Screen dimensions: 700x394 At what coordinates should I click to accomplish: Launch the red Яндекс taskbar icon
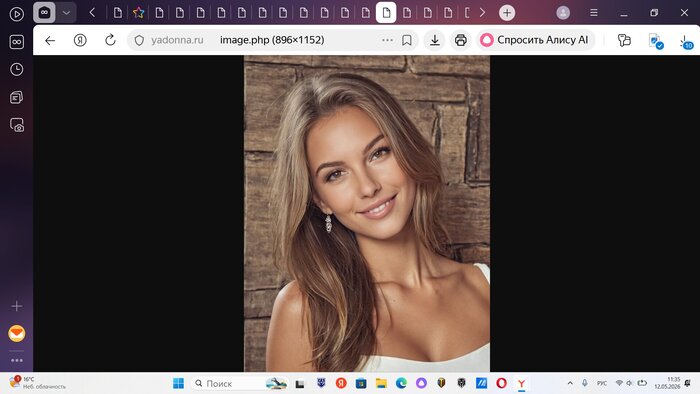point(341,383)
